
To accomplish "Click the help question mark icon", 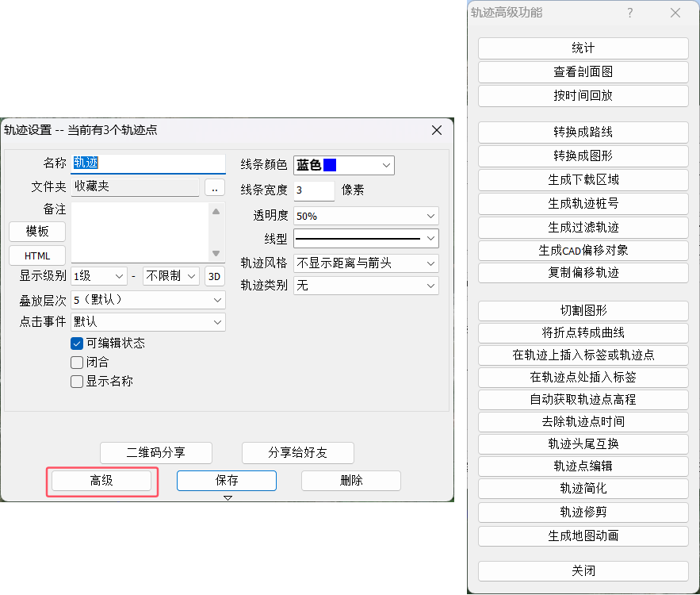I will coord(630,13).
